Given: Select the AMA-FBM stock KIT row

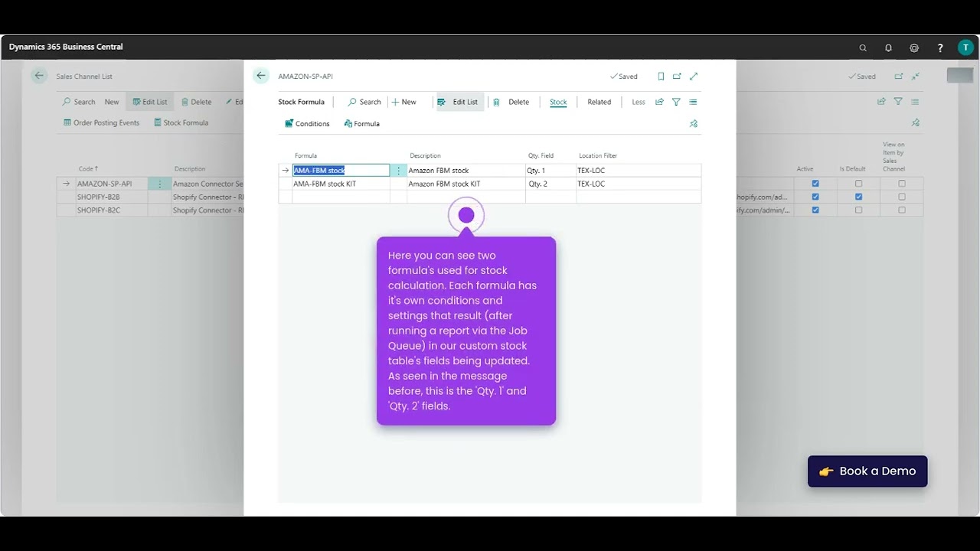Looking at the screenshot, I should (x=490, y=184).
